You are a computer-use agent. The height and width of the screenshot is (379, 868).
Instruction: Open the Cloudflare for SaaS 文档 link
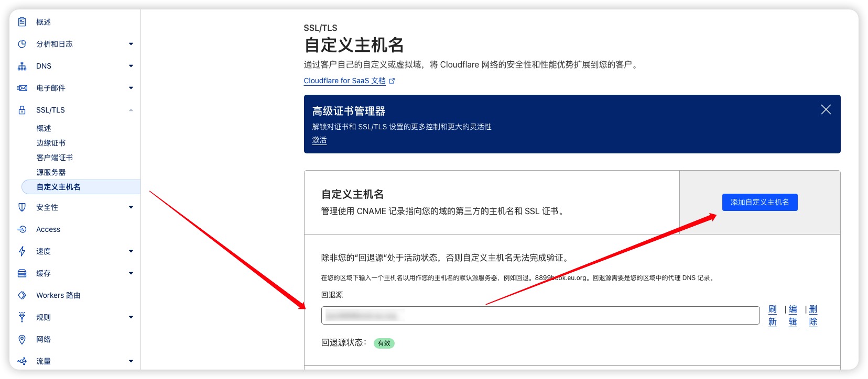(345, 81)
